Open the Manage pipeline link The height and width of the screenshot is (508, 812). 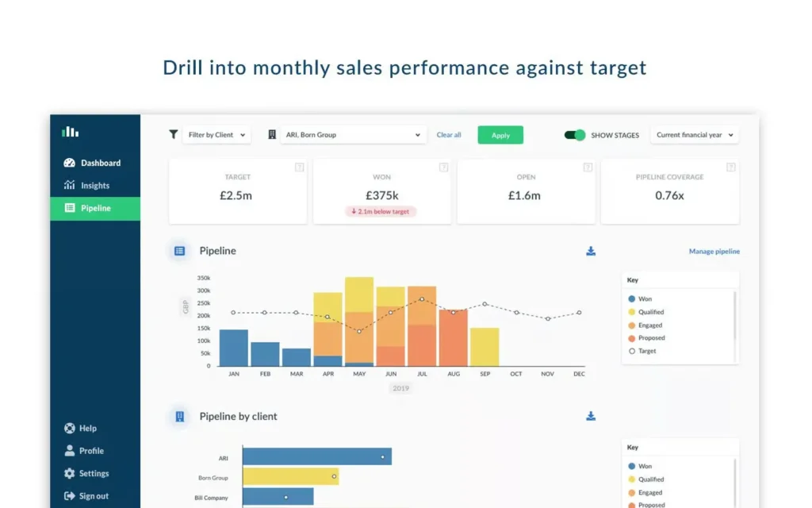click(x=714, y=251)
